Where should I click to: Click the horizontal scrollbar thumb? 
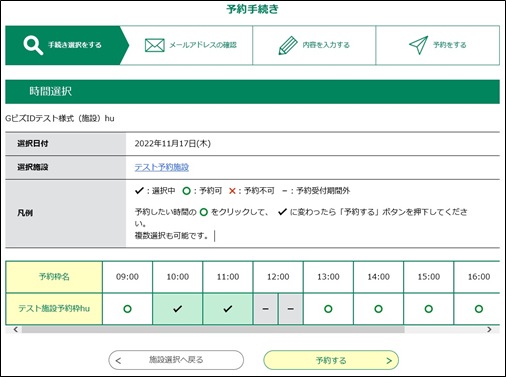tap(213, 330)
